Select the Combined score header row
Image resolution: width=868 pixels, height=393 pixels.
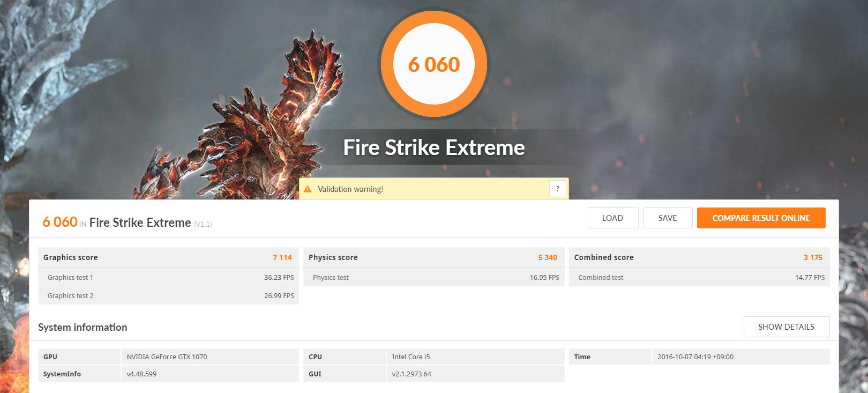pos(699,257)
